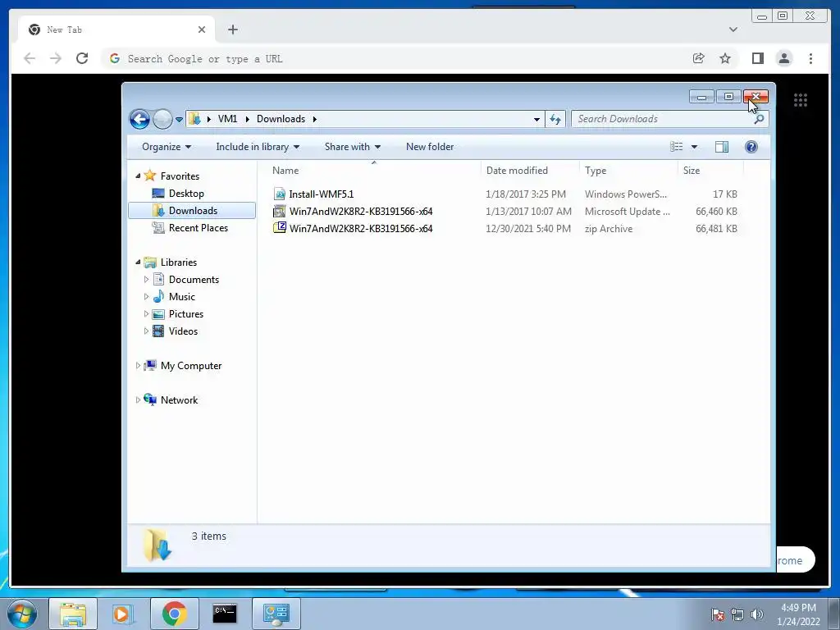Click the zip archive file icon
Image resolution: width=840 pixels, height=630 pixels.
(279, 228)
